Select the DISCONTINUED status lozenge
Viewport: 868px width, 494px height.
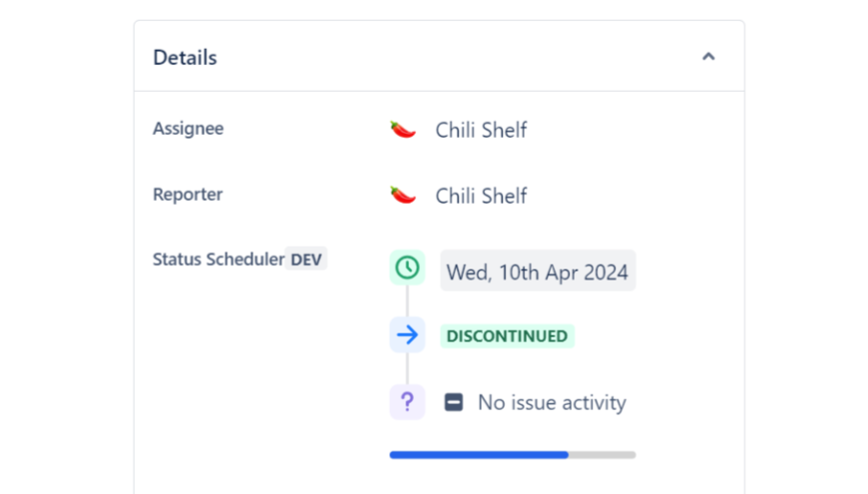507,336
